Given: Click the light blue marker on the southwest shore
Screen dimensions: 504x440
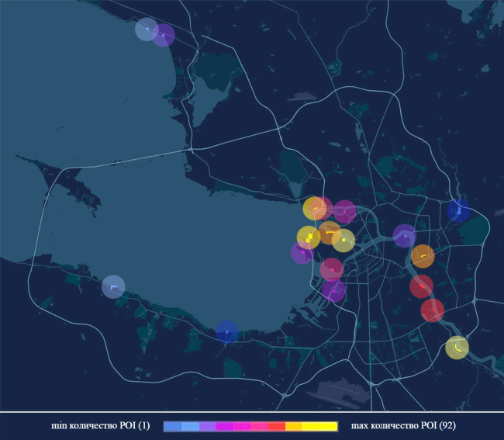Looking at the screenshot, I should click(x=113, y=287).
